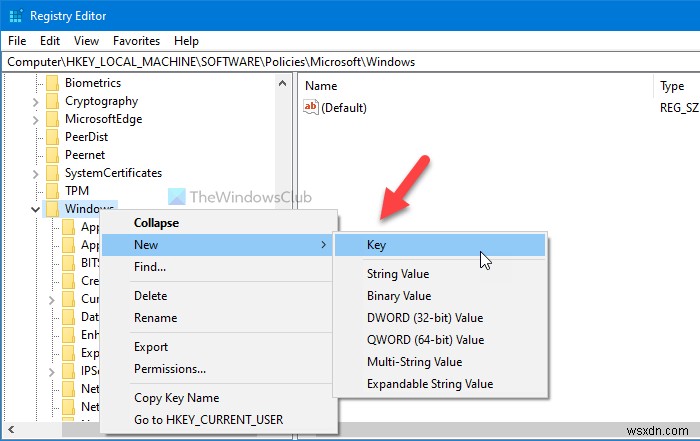The image size is (700, 441).
Task: Click the ab string icon of (Default)
Action: click(x=310, y=107)
